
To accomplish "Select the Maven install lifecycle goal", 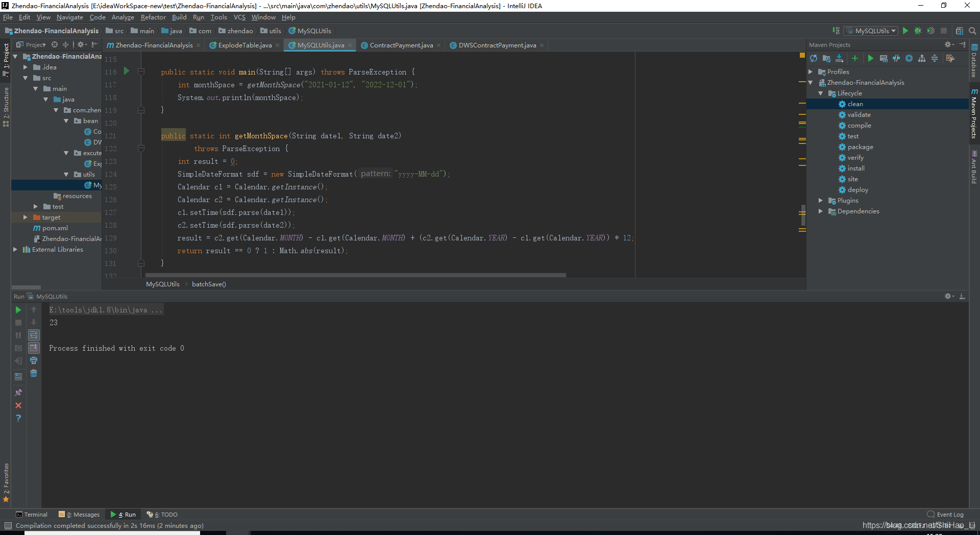I will coord(856,168).
